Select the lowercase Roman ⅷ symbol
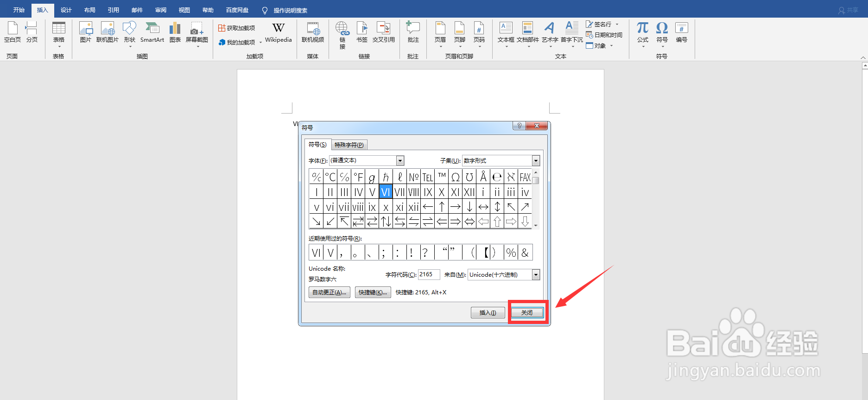Screen dimensions: 868x400 358,207
